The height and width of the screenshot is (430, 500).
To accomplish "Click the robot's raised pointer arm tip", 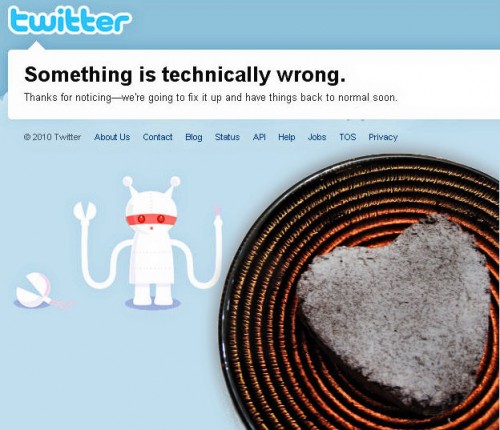I will pos(218,211).
